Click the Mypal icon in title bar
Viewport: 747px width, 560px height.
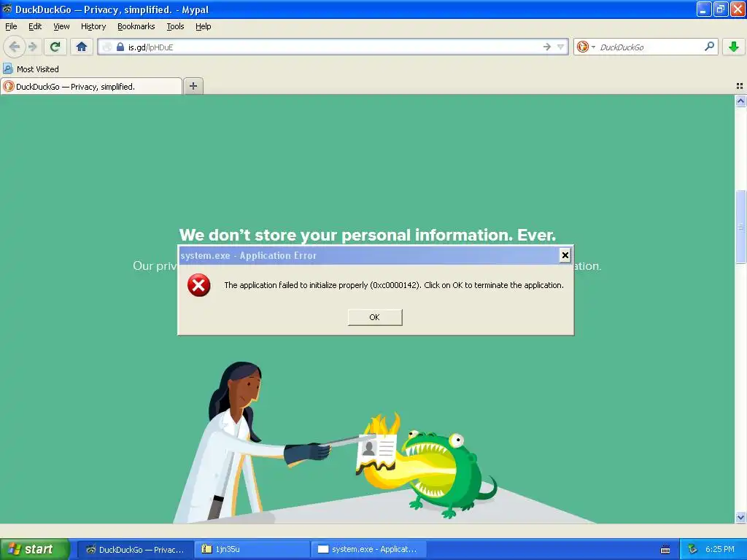coord(7,9)
